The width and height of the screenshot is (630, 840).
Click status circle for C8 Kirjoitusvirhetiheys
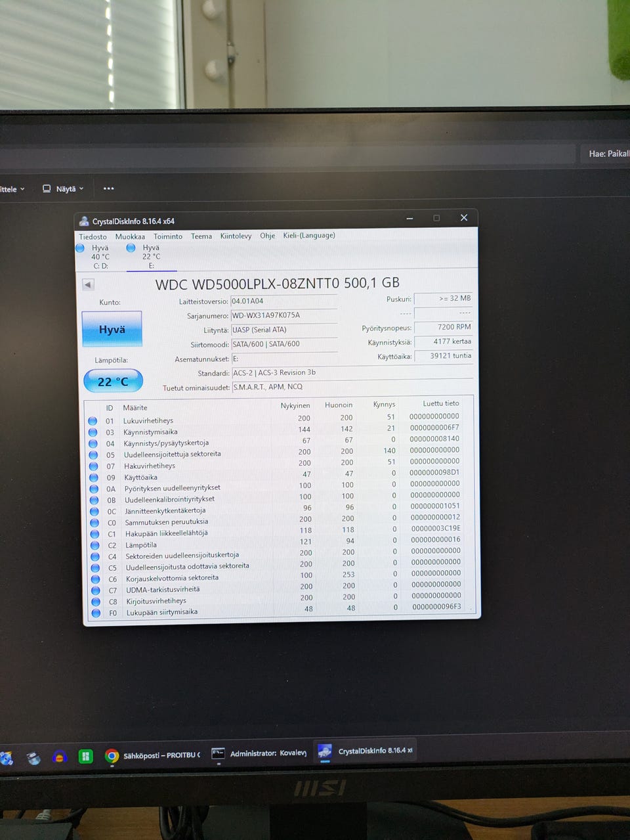96,602
